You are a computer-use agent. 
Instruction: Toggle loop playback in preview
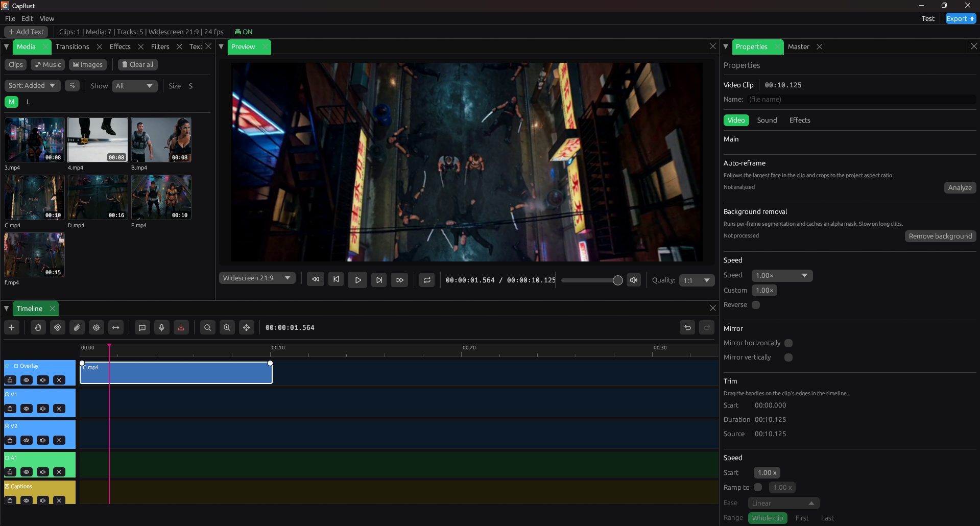click(427, 280)
